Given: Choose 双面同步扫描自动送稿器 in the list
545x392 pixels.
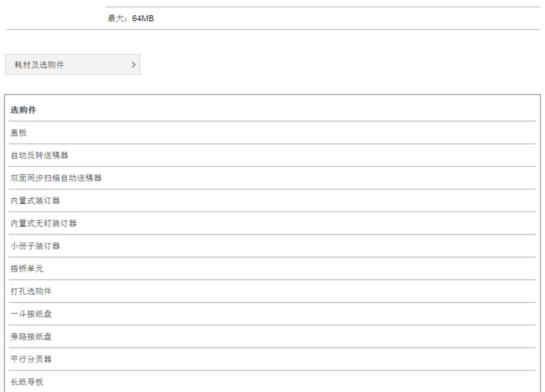Looking at the screenshot, I should [272, 178].
